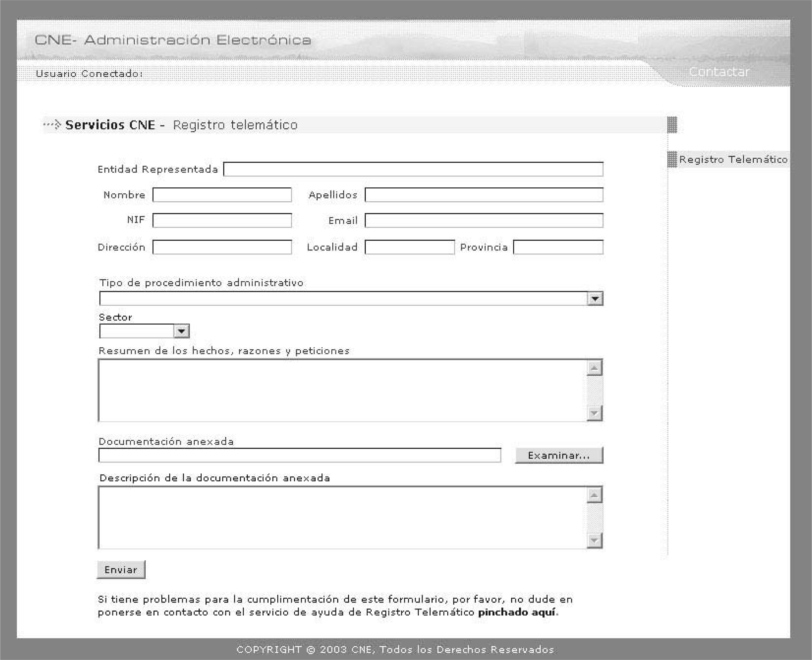
Task: Click up arrow of Descripción textarea scrollbar
Action: pos(595,495)
